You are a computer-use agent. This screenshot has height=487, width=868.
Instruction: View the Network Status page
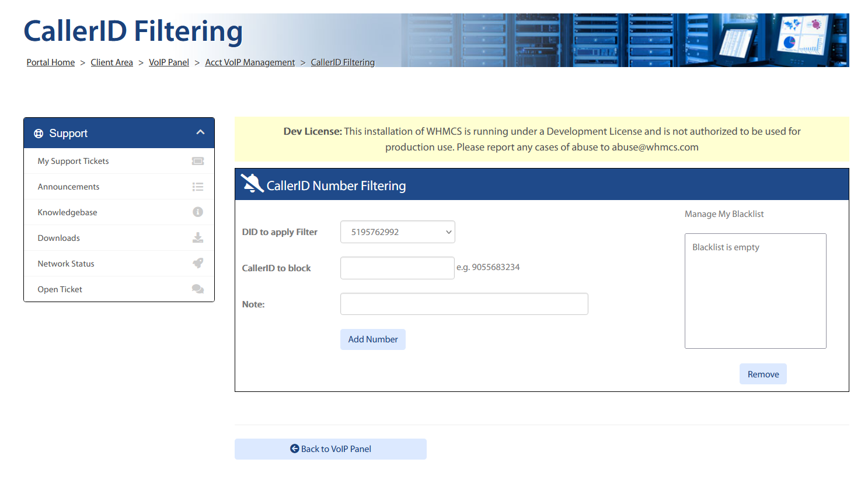pos(119,264)
